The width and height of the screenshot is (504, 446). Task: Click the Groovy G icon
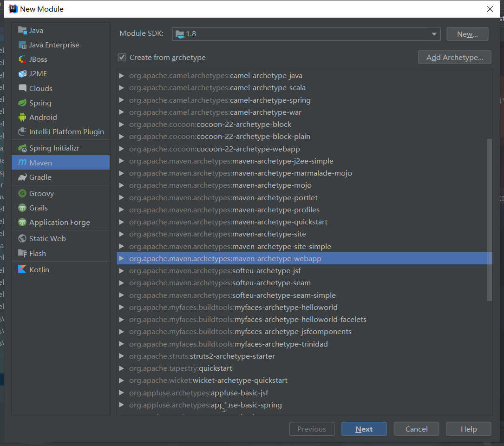22,193
